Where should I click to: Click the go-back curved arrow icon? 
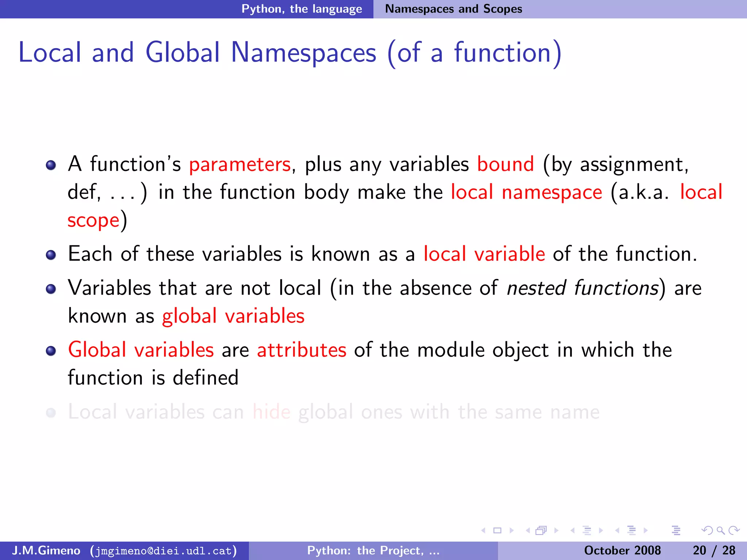pos(707,530)
